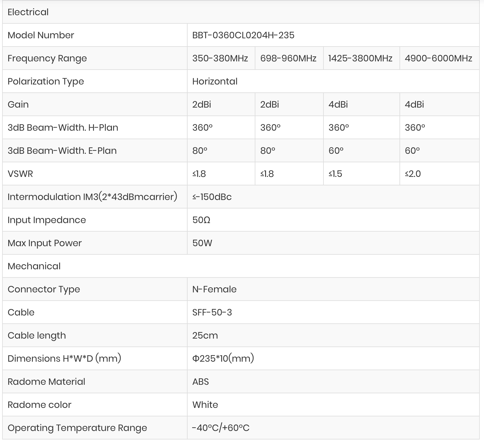
Task: Click the 4900-6000MHz frequency cell
Action: pyautogui.click(x=438, y=58)
